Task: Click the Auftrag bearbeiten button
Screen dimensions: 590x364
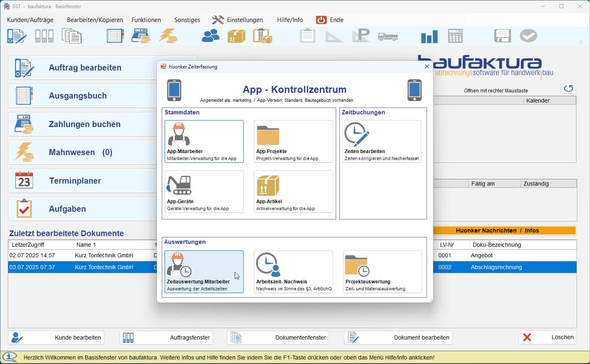Action: (x=85, y=68)
